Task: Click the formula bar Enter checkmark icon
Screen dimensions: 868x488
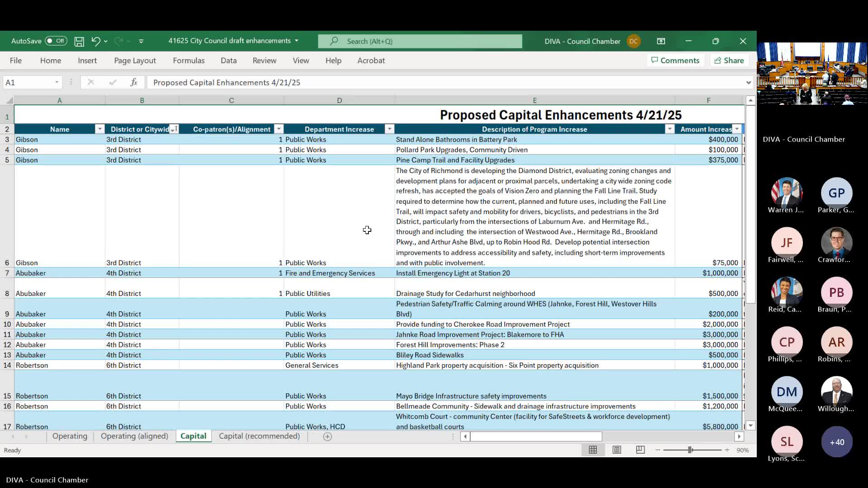Action: pyautogui.click(x=113, y=82)
